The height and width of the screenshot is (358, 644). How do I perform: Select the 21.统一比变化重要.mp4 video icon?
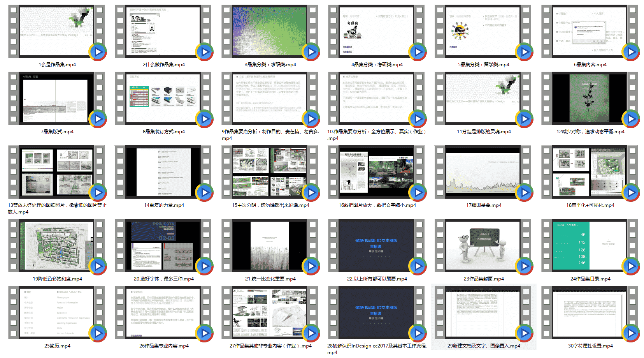270,246
